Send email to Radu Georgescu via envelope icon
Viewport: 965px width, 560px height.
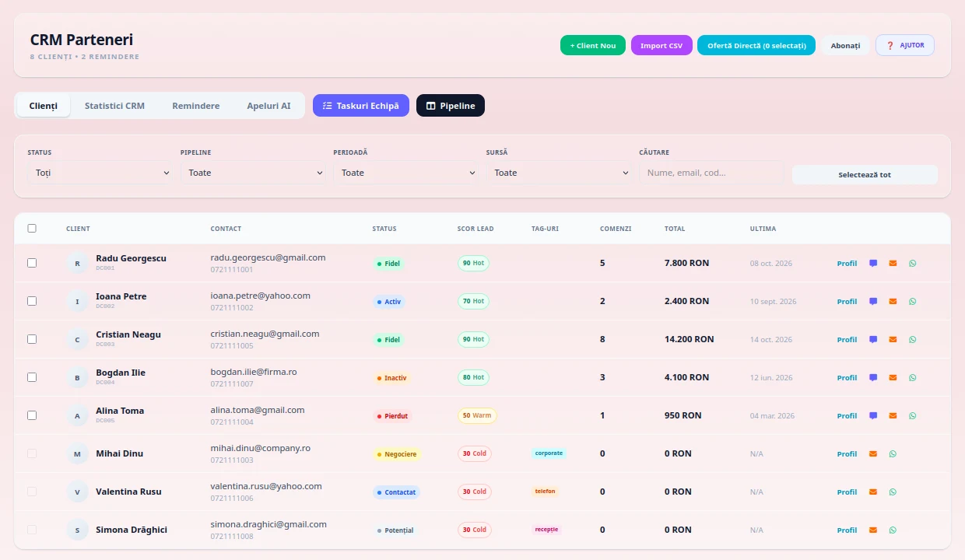click(x=893, y=263)
